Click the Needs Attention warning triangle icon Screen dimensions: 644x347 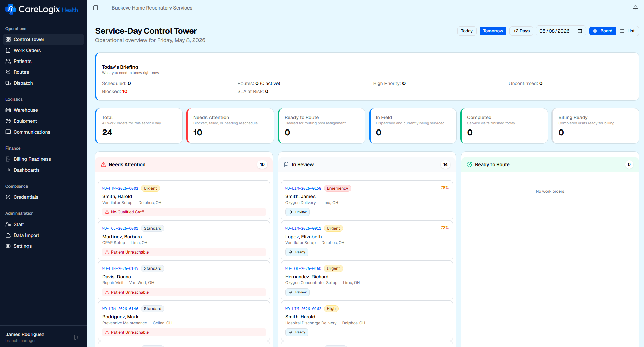pyautogui.click(x=103, y=164)
